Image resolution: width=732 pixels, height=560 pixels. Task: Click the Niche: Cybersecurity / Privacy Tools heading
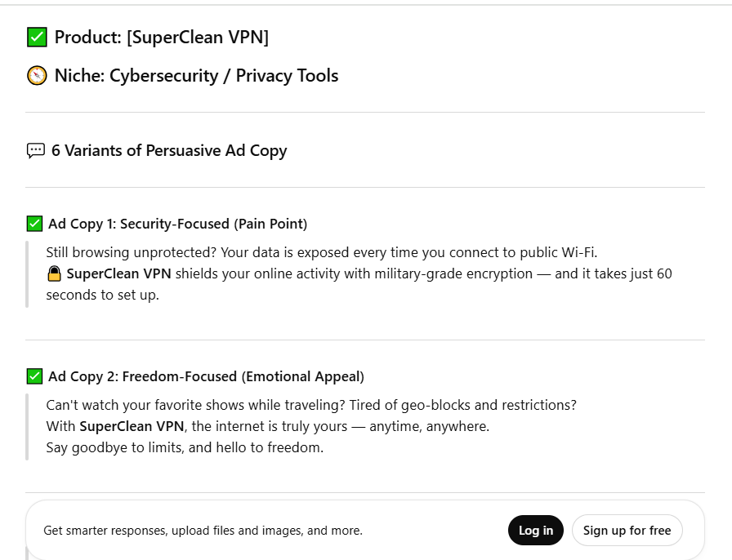(x=196, y=76)
